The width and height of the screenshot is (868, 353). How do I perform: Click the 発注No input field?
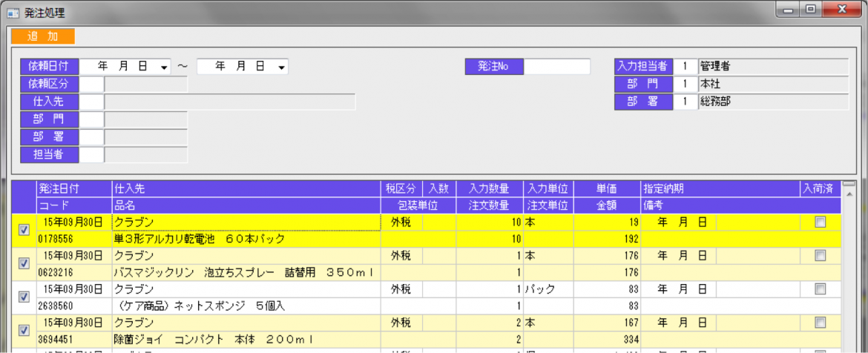click(x=557, y=67)
